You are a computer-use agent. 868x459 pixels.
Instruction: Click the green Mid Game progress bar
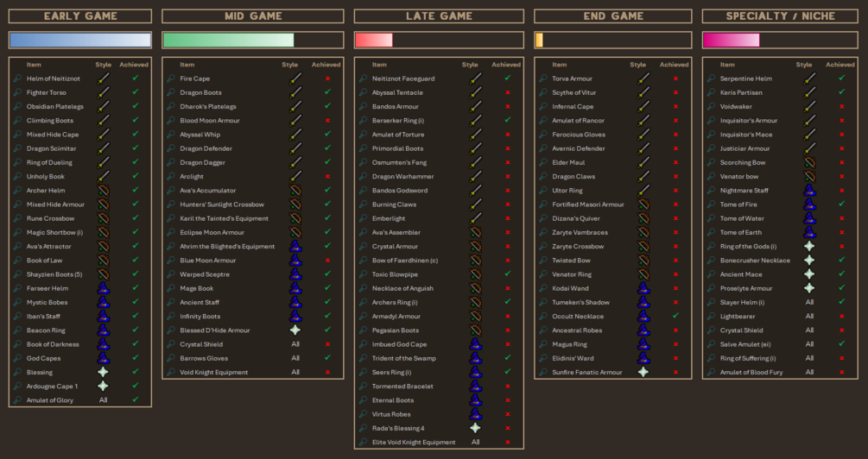(x=229, y=40)
